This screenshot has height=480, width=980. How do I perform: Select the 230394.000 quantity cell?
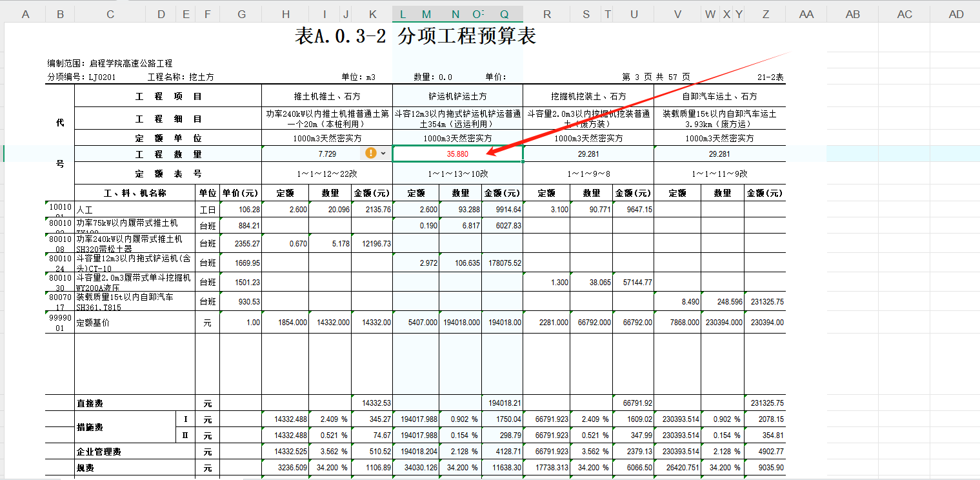tap(723, 322)
